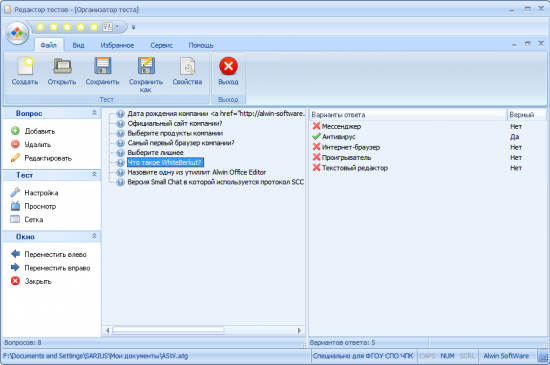The image size is (550, 365).
Task: Select answer Интернет-браузер
Action: [x=351, y=147]
